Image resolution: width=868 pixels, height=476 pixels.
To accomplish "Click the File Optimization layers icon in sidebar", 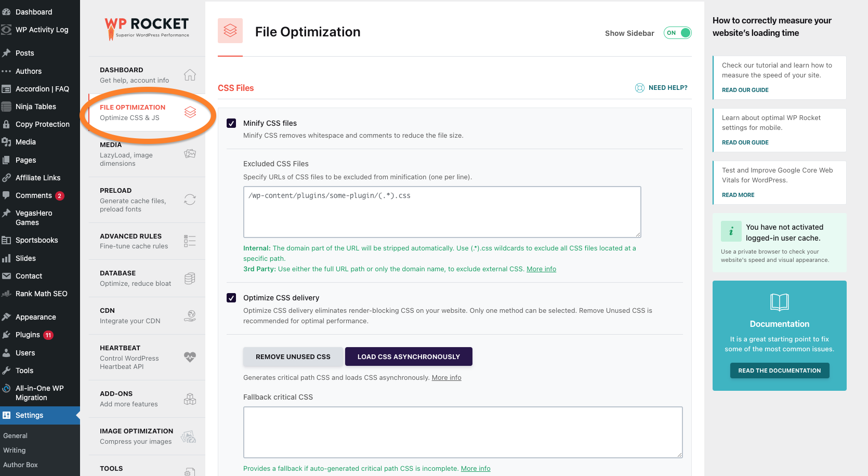I will (190, 112).
